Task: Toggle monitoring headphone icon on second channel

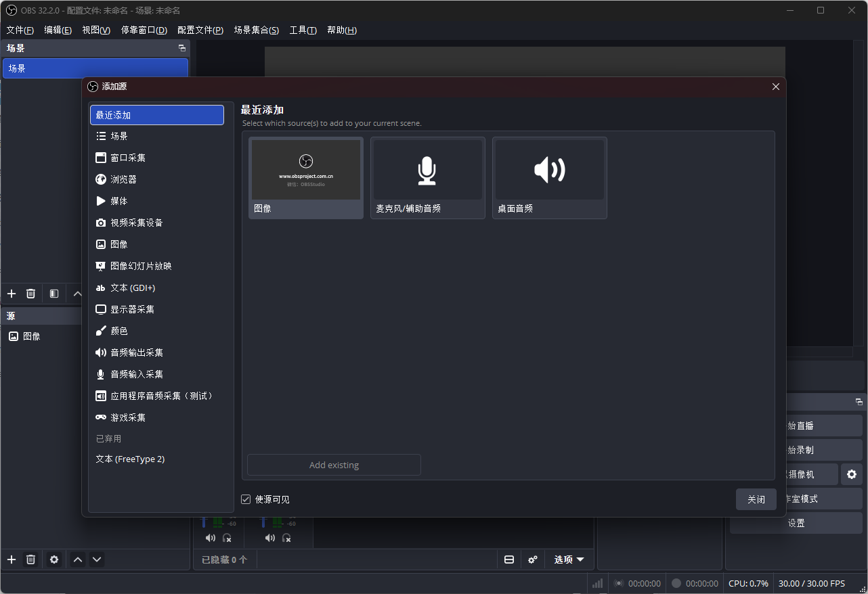Action: click(286, 538)
